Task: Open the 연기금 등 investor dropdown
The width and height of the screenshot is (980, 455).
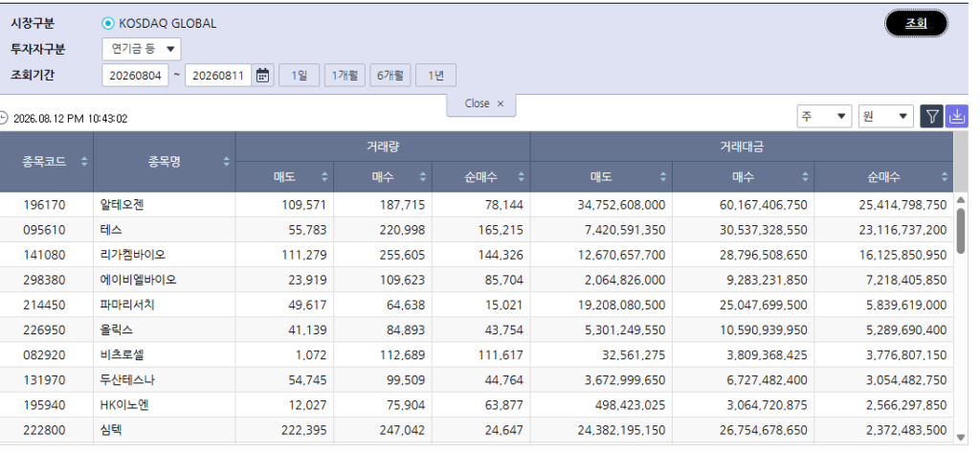Action: click(142, 49)
